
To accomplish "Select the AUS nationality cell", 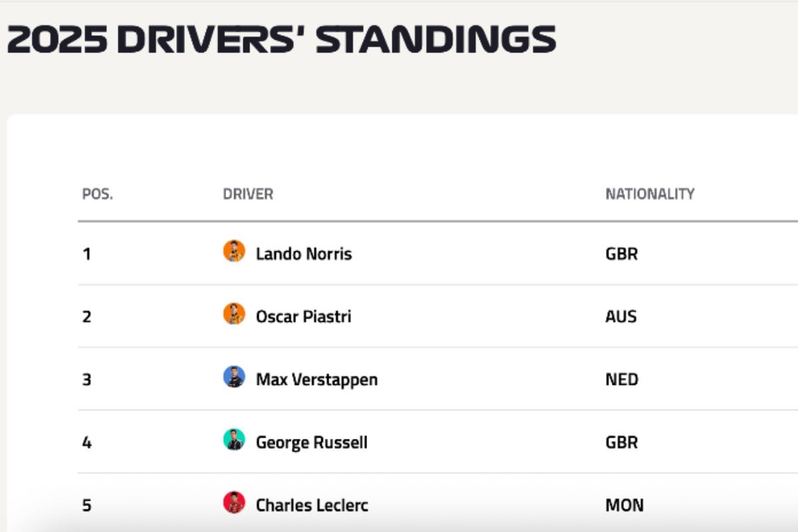I will [x=620, y=316].
